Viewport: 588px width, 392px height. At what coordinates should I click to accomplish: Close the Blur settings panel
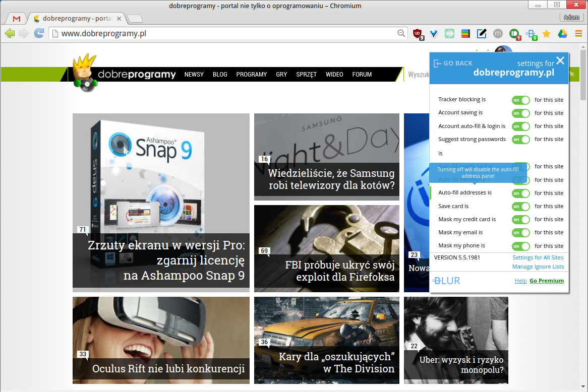560,60
